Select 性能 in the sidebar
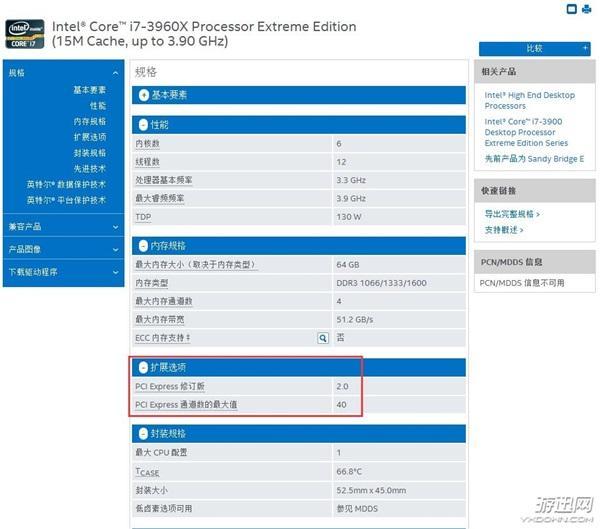 tap(98, 106)
